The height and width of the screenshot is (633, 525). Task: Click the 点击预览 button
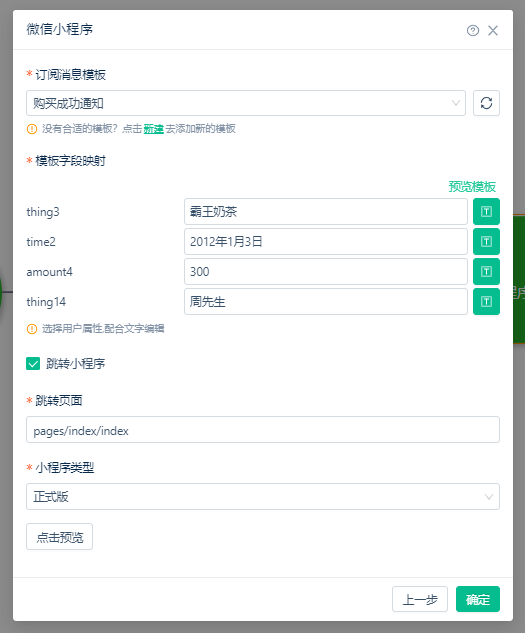coord(59,537)
